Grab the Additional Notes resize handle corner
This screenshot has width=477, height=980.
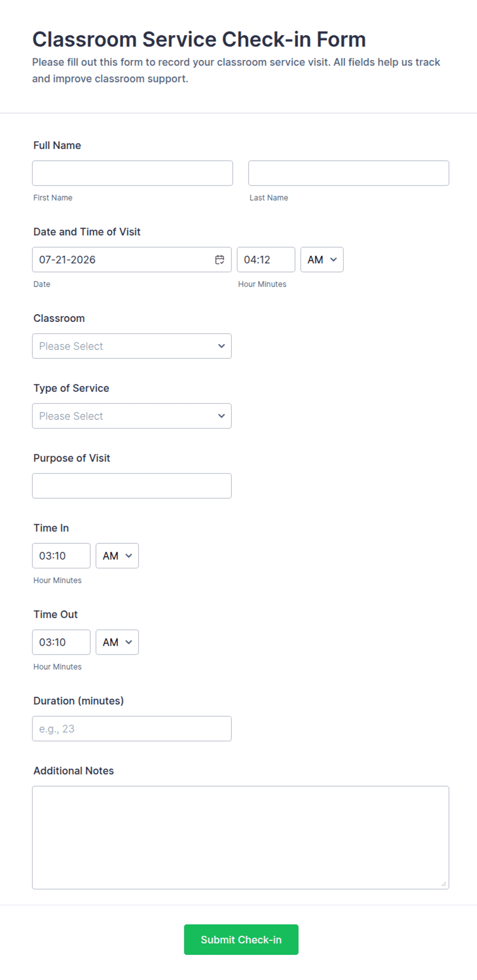[444, 884]
